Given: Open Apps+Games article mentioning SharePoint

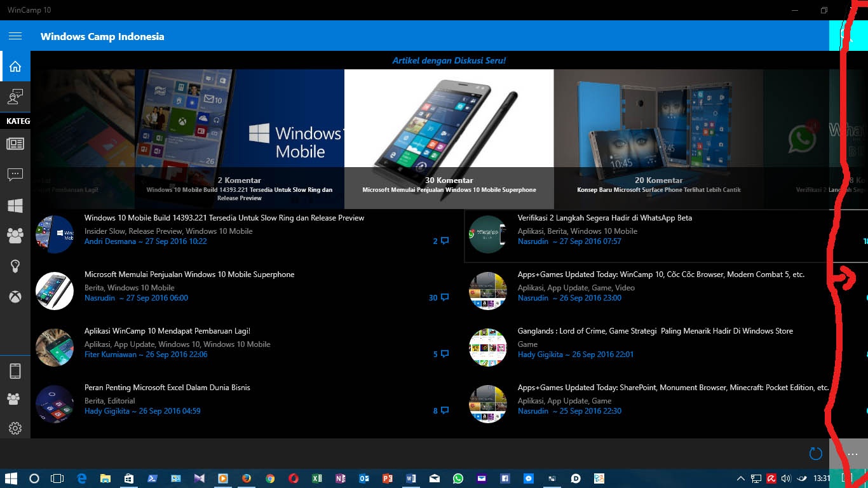Looking at the screenshot, I should 674,388.
